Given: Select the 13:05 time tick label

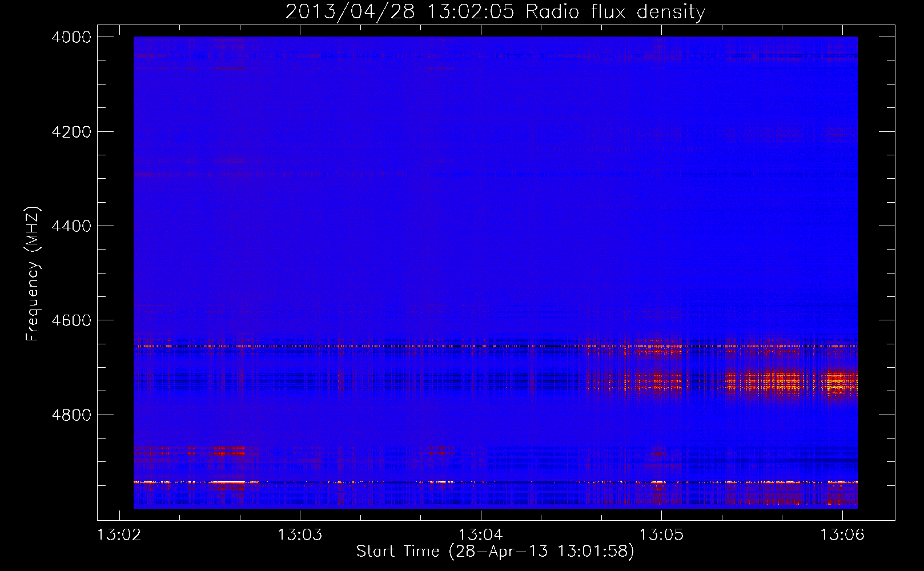Looking at the screenshot, I should 661,535.
